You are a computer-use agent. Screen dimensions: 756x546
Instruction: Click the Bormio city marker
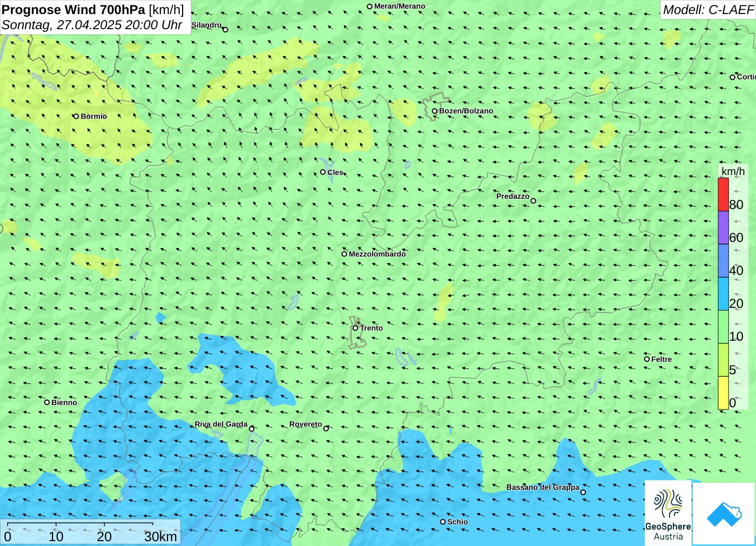76,116
